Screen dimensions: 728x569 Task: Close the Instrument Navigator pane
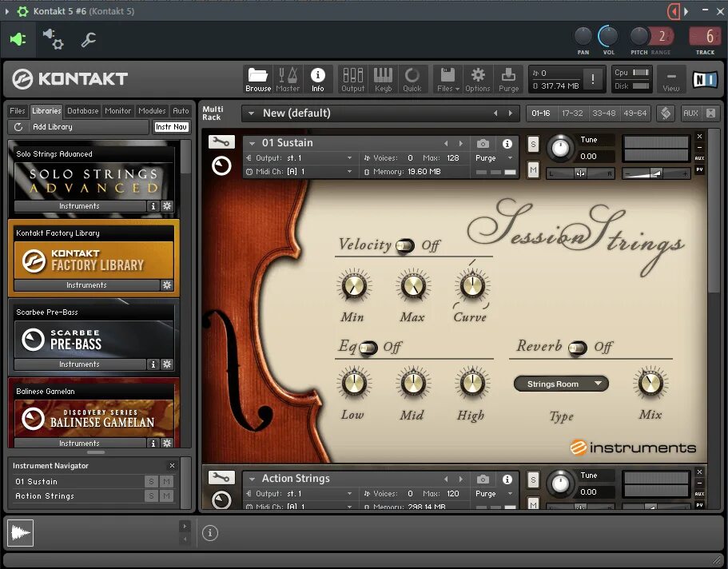[173, 465]
